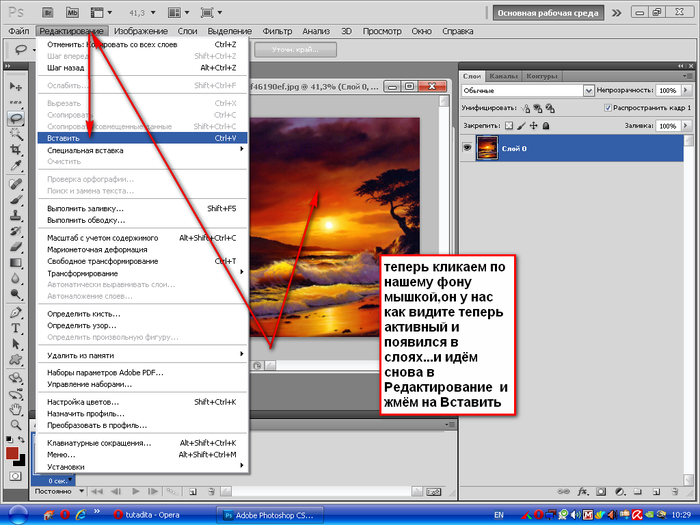Toggle visibility eye of Слой 0
Viewport: 700px width, 525px height.
click(467, 148)
